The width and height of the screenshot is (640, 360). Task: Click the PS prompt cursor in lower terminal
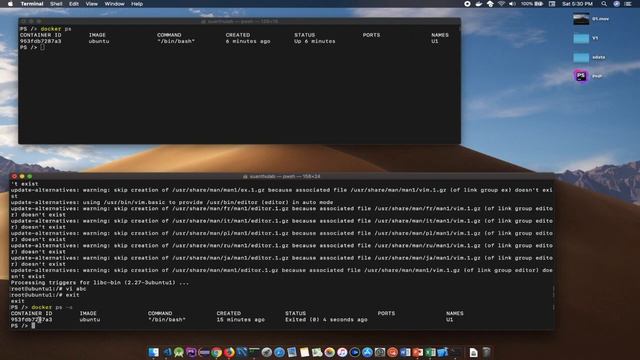[33, 326]
